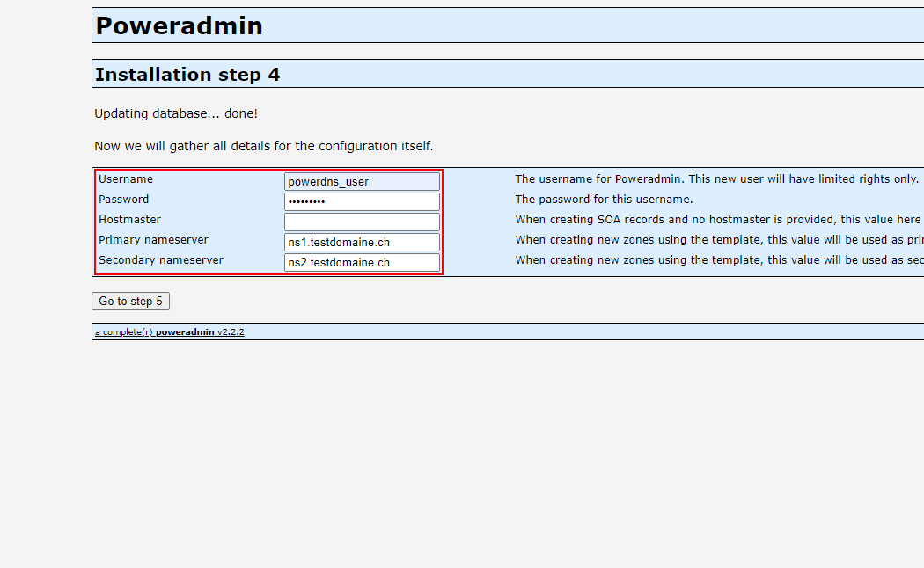Click 'When creating SOA records' description
The height and width of the screenshot is (568, 924).
[x=719, y=220]
